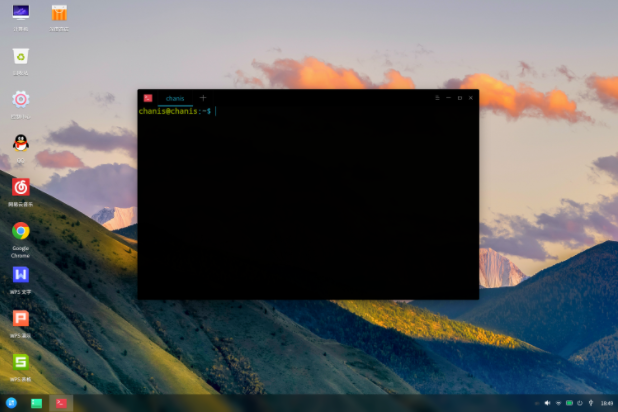Open Google Chrome from the desktop

pos(21,231)
